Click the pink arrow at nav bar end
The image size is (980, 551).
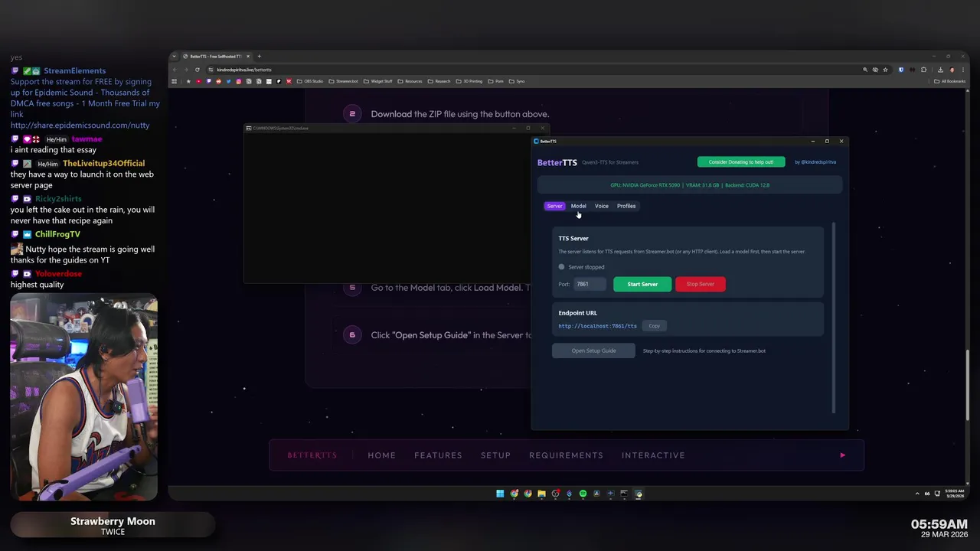[x=842, y=455]
